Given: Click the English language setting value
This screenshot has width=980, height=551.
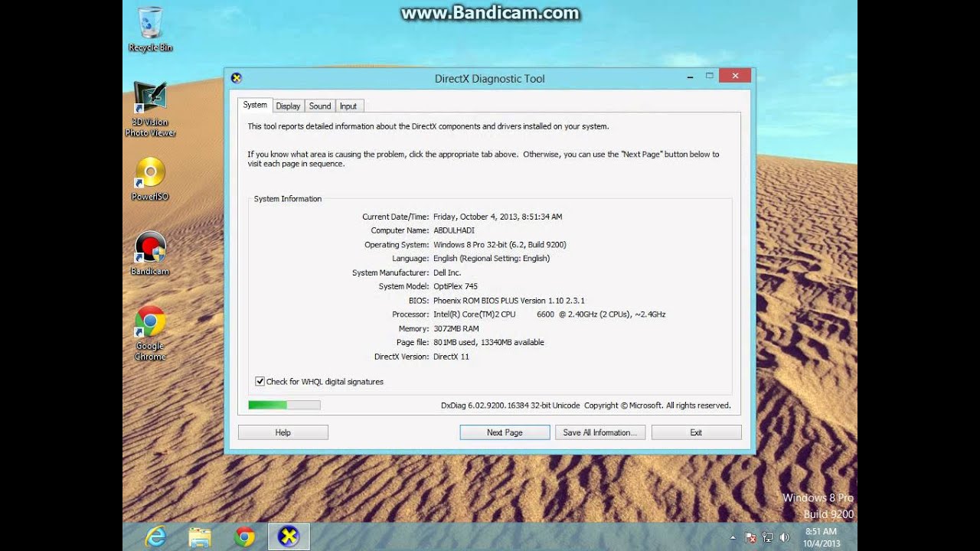Looking at the screenshot, I should click(x=492, y=259).
